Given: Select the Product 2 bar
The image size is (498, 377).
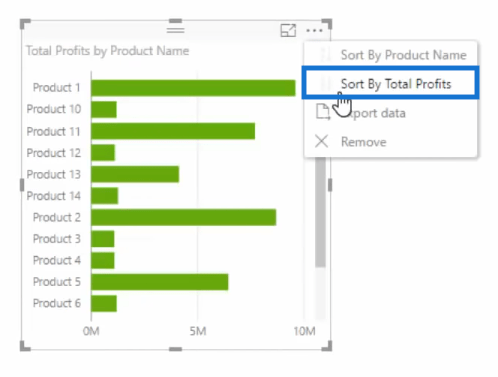Looking at the screenshot, I should tap(184, 217).
